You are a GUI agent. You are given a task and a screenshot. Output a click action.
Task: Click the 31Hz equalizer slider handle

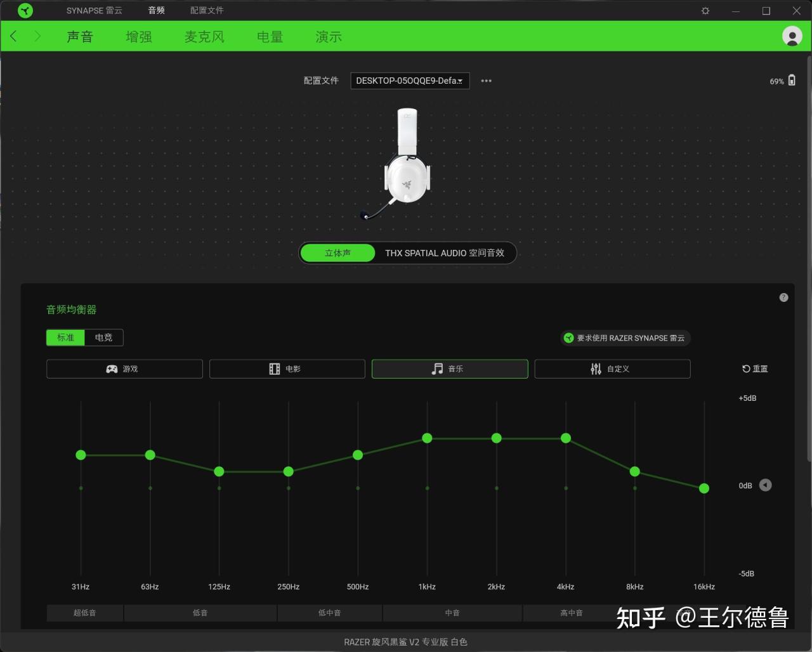[81, 455]
